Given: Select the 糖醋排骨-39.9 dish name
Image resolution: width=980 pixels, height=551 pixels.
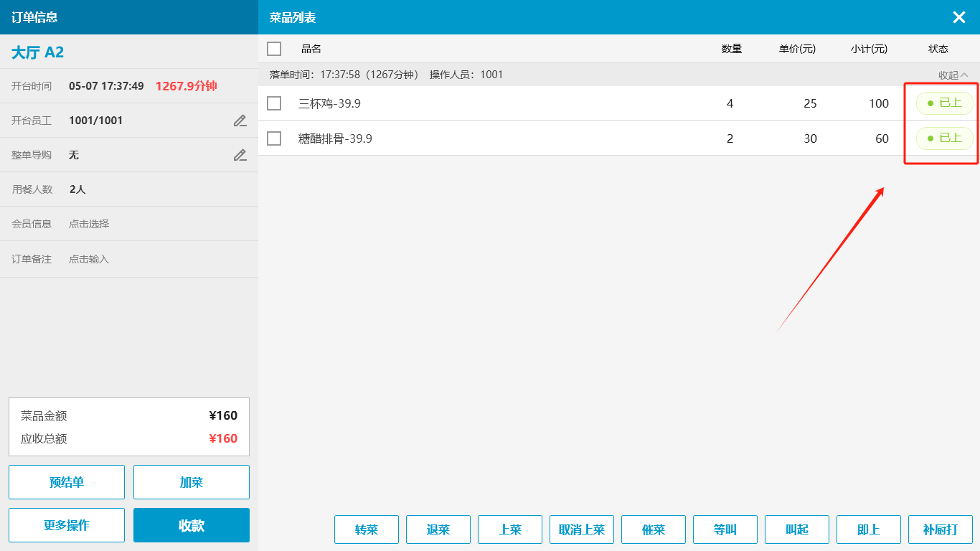Looking at the screenshot, I should coord(335,138).
